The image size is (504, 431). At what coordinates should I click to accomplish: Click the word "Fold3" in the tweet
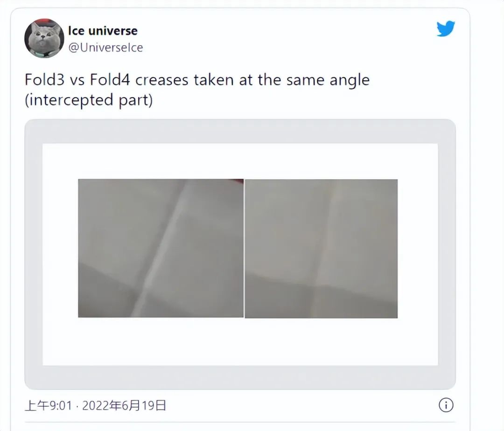point(44,80)
